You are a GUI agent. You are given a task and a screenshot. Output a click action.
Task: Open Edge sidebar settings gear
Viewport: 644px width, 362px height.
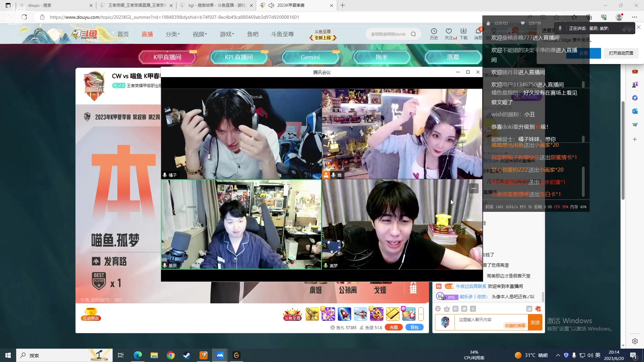click(635, 341)
